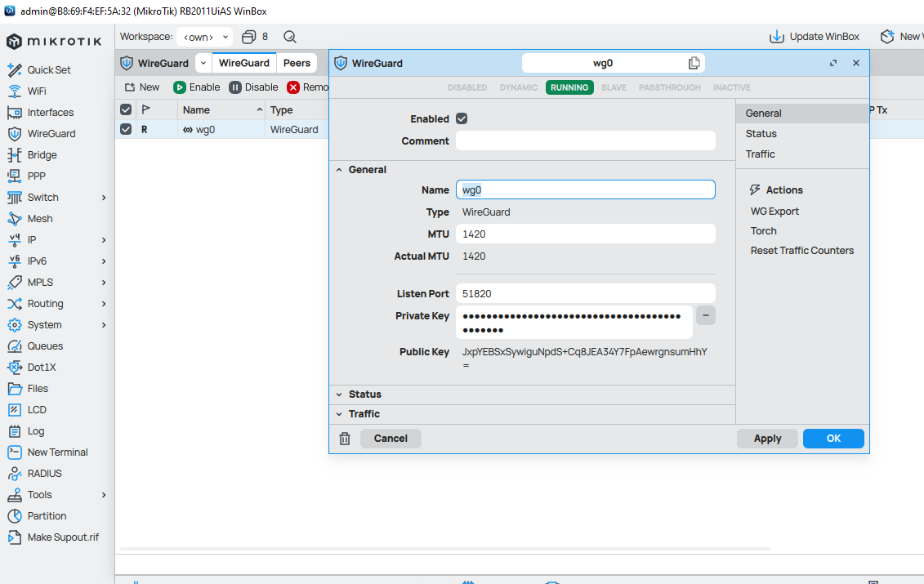Click Torch action
Viewport: 924px width, 584px height.
click(x=763, y=230)
